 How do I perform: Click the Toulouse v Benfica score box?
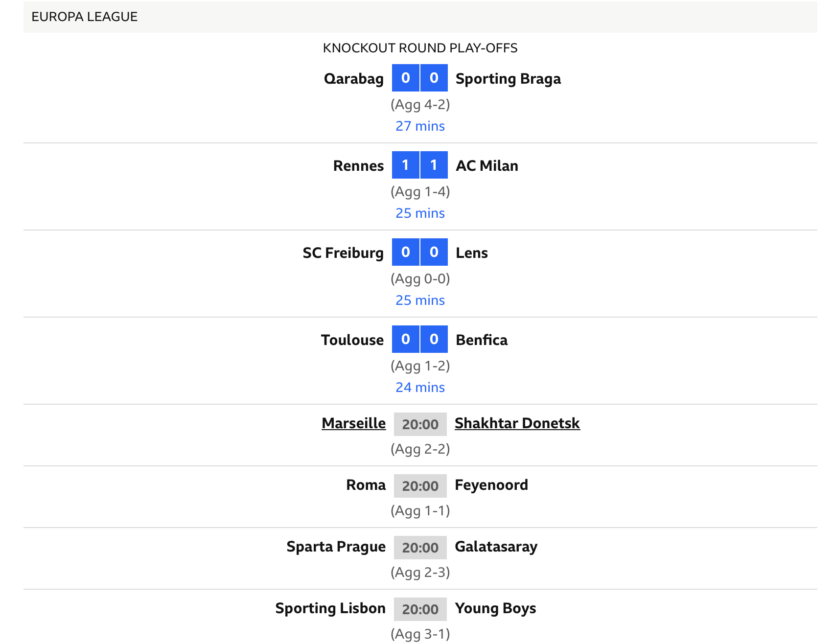point(419,339)
